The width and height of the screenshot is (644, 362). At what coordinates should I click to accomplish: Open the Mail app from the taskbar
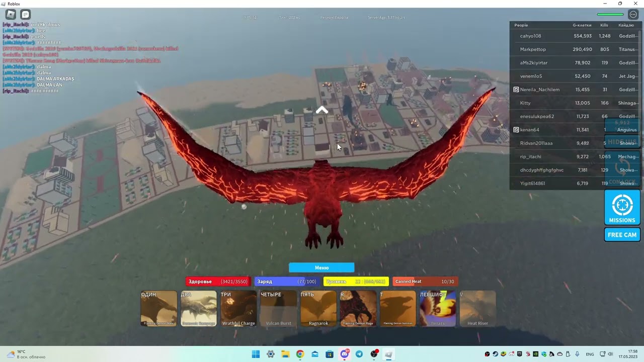tap(315, 354)
